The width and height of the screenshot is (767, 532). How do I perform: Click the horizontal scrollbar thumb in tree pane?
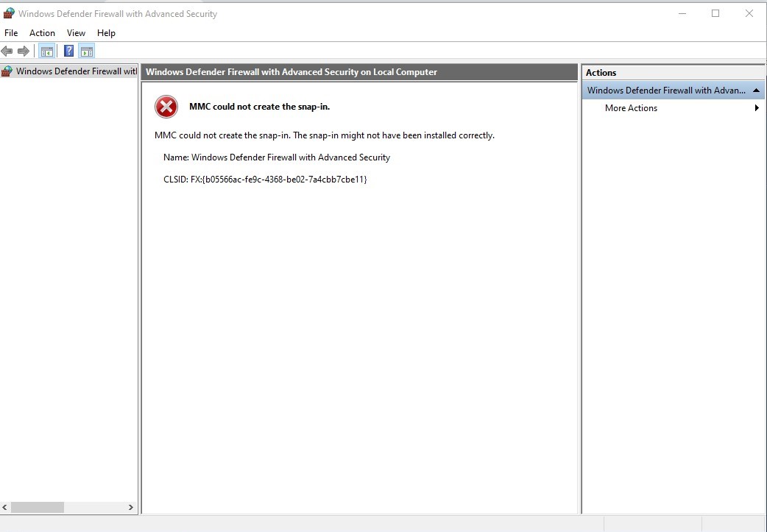pyautogui.click(x=38, y=508)
